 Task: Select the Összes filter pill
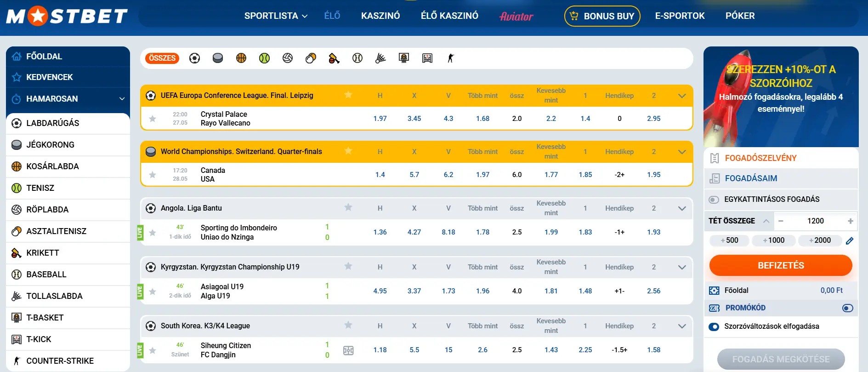(162, 58)
